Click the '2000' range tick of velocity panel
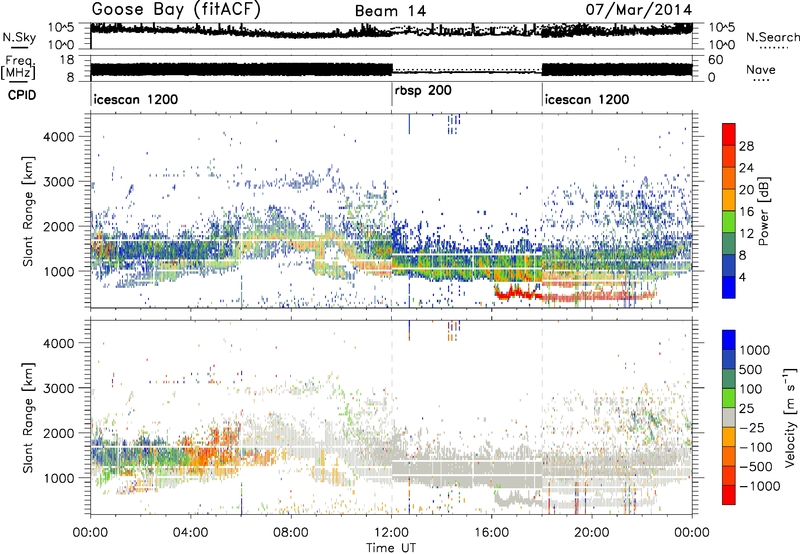 (58, 433)
